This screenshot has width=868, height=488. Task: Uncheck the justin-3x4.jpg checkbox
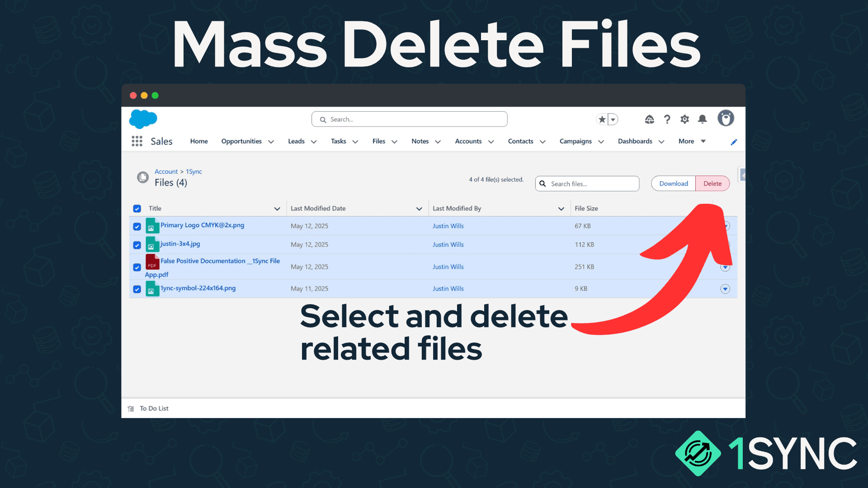(137, 245)
